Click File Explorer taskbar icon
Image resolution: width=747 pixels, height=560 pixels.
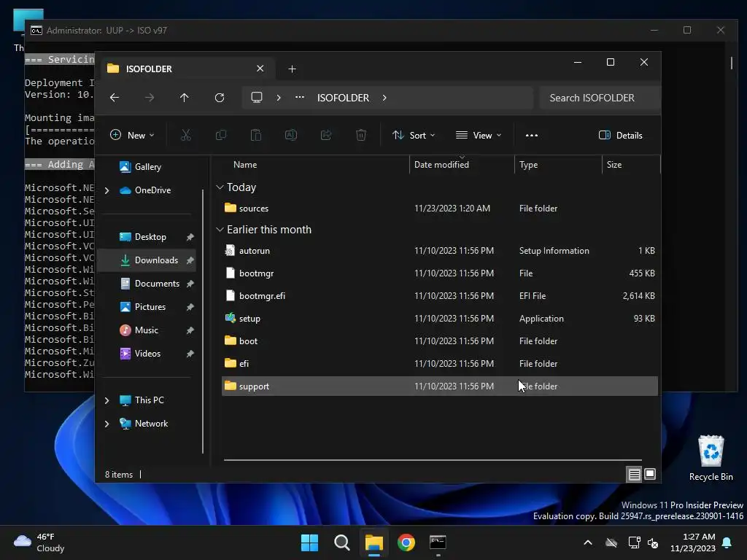click(x=374, y=542)
